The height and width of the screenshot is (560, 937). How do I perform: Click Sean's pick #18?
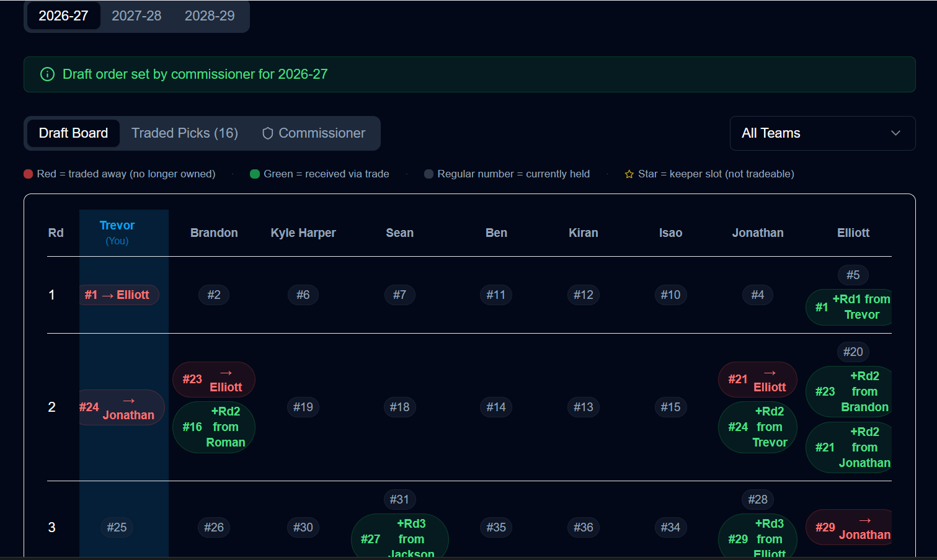pyautogui.click(x=399, y=407)
